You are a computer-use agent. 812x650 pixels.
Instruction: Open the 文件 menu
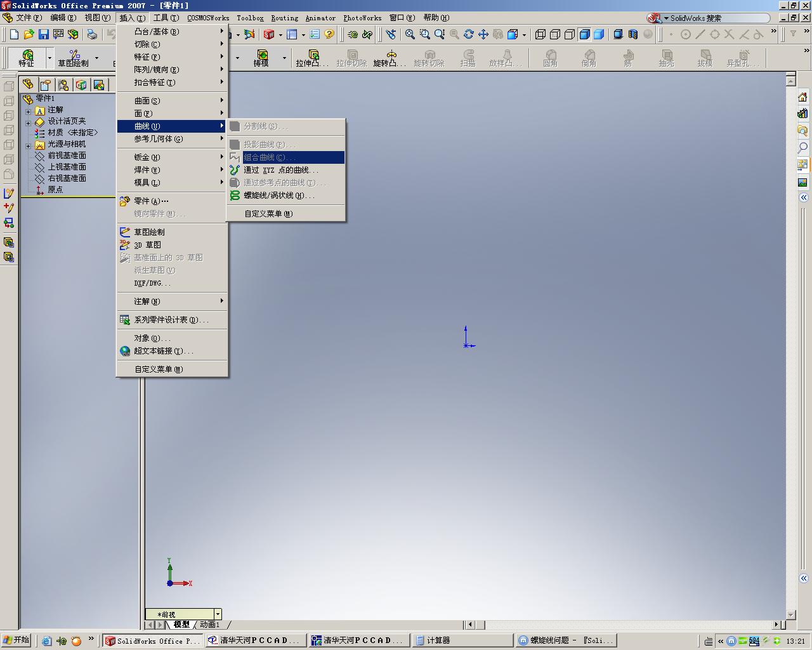29,18
